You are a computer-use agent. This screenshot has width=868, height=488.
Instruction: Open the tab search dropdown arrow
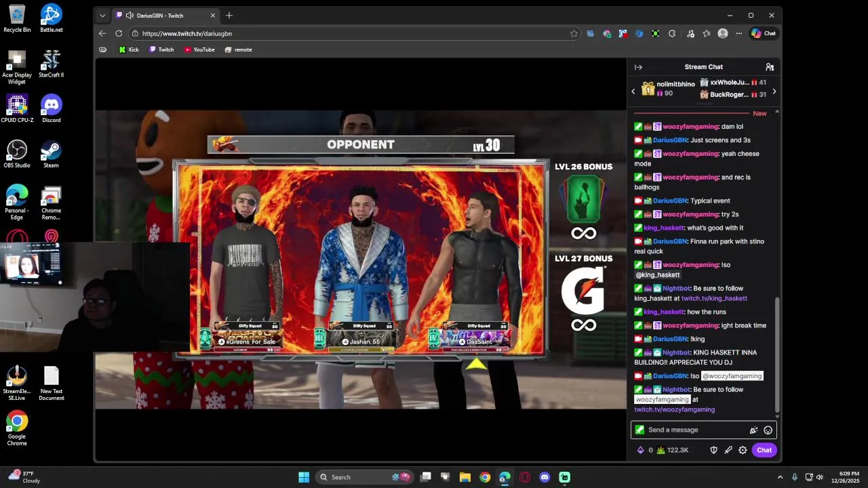coord(102,16)
